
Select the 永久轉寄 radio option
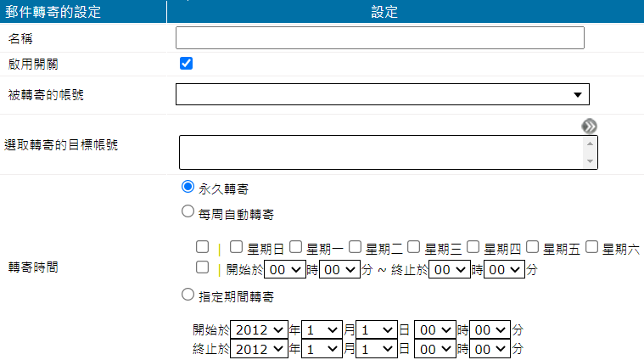(x=188, y=187)
